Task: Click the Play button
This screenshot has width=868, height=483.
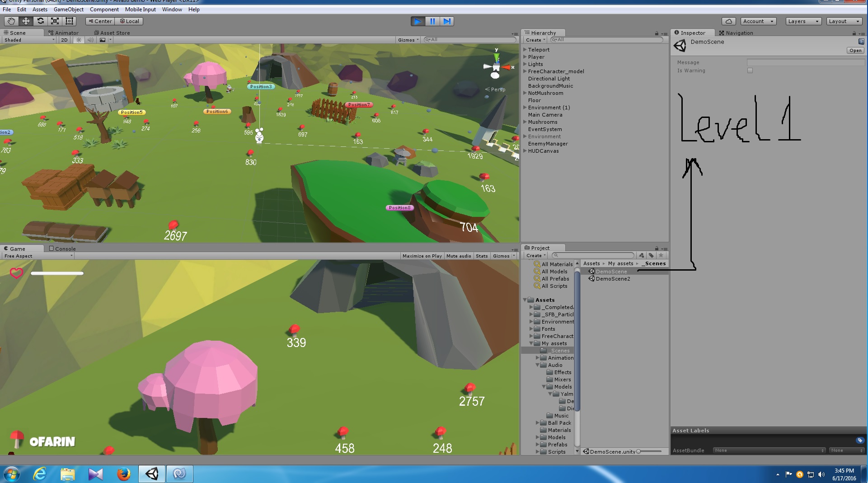Action: click(x=418, y=21)
